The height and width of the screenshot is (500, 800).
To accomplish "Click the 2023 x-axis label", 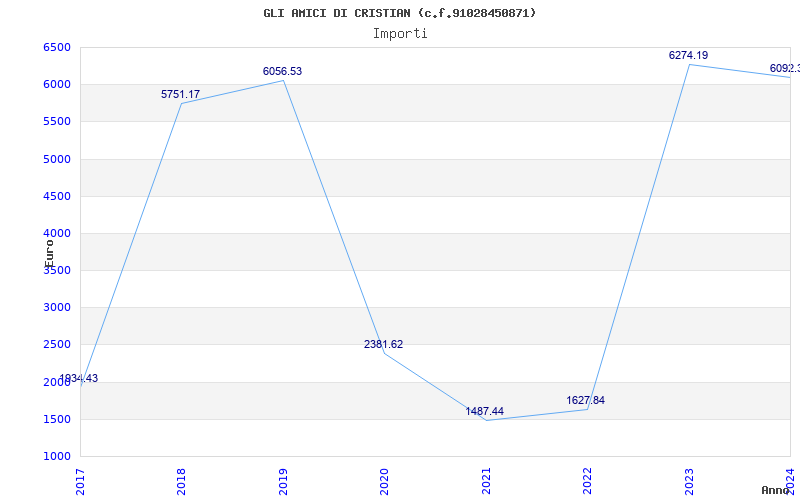I will pyautogui.click(x=689, y=482).
